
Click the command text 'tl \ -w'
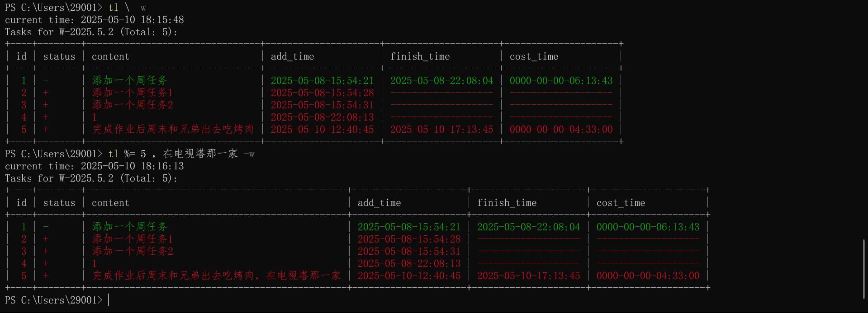127,8
